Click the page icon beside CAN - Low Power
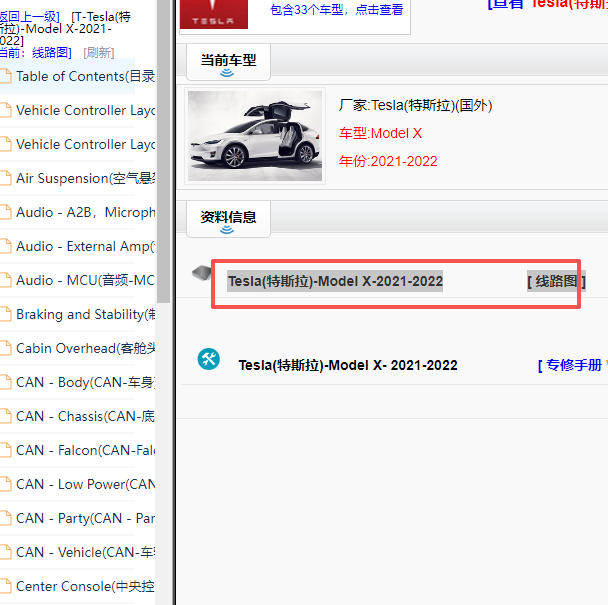 point(5,484)
